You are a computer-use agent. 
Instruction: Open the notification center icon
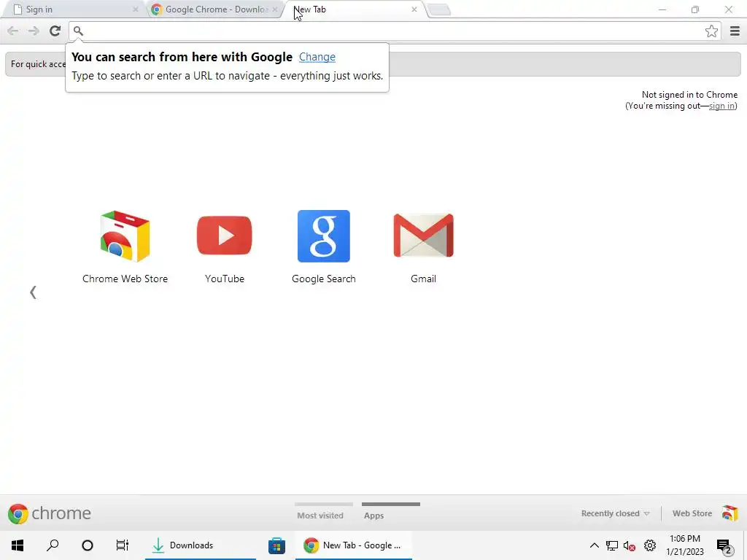coord(724,546)
